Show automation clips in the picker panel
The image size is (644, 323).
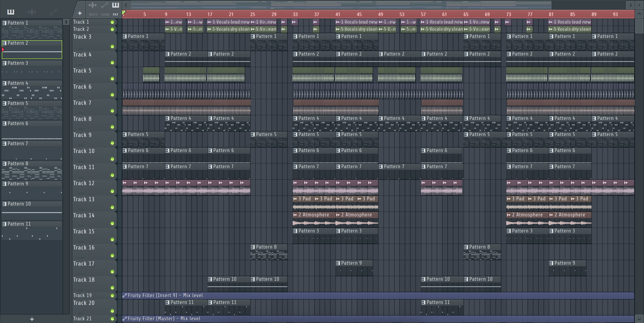(x=53, y=12)
